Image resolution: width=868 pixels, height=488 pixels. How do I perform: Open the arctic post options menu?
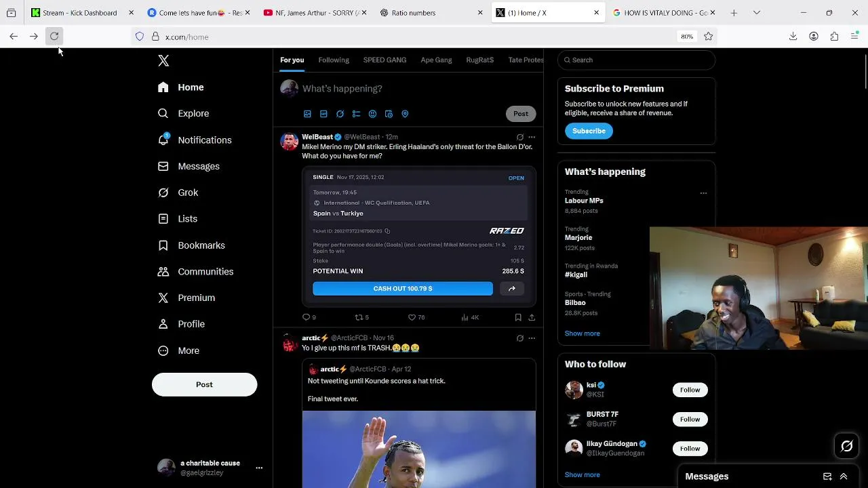(532, 338)
